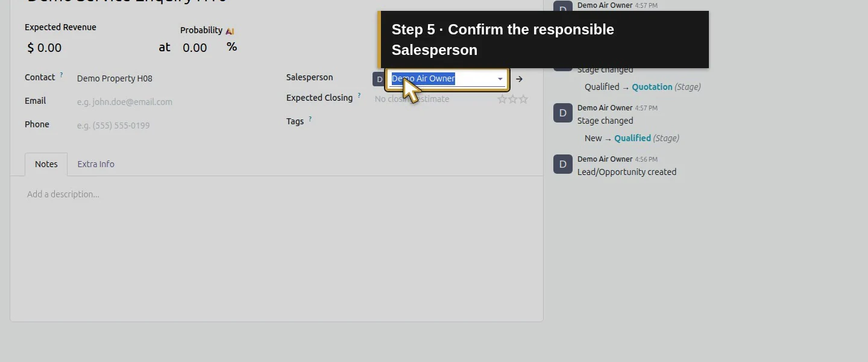Click the Lead/Opportunity created message text
Image resolution: width=868 pixels, height=362 pixels.
coord(627,172)
